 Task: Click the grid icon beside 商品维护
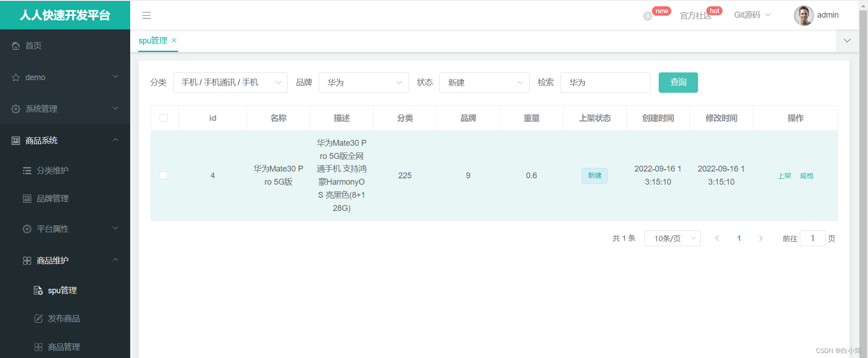point(27,261)
